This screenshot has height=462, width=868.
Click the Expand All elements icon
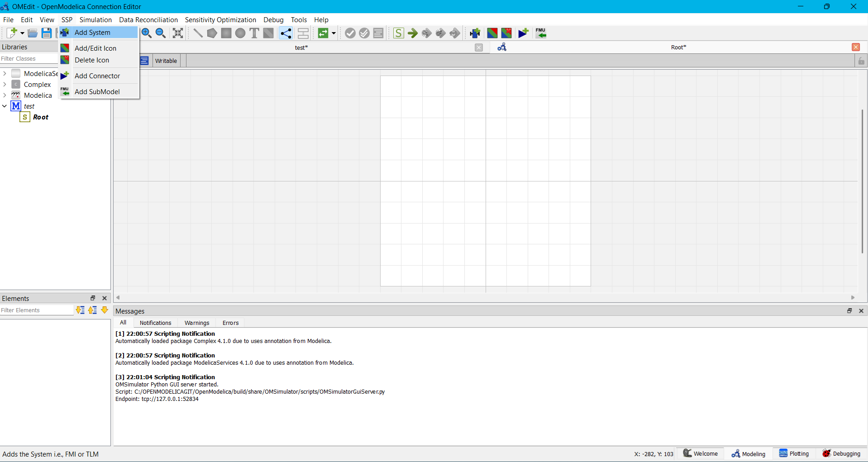point(80,310)
